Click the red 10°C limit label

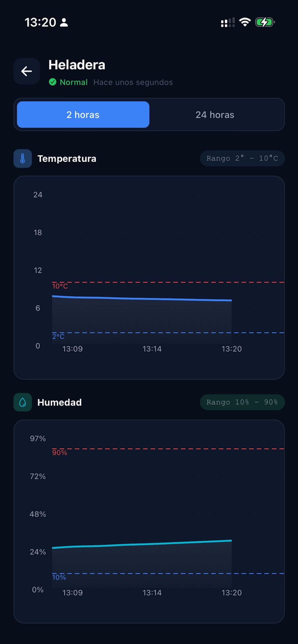[60, 286]
